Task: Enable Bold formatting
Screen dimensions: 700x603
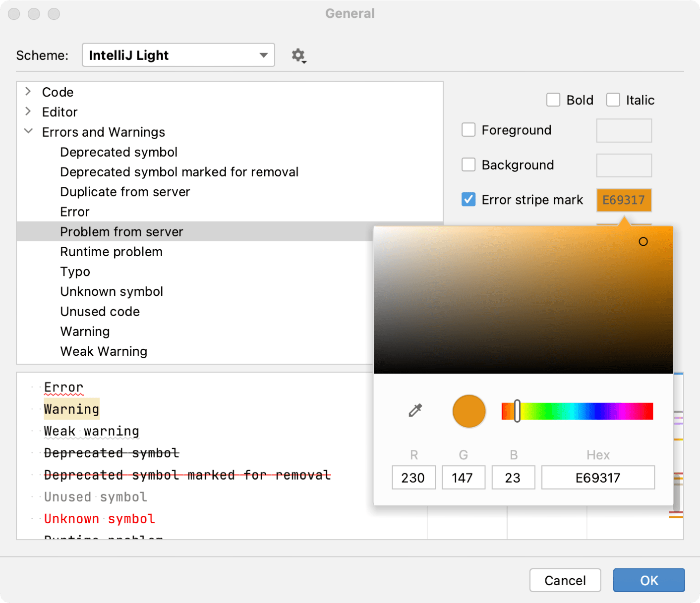Action: [x=553, y=100]
